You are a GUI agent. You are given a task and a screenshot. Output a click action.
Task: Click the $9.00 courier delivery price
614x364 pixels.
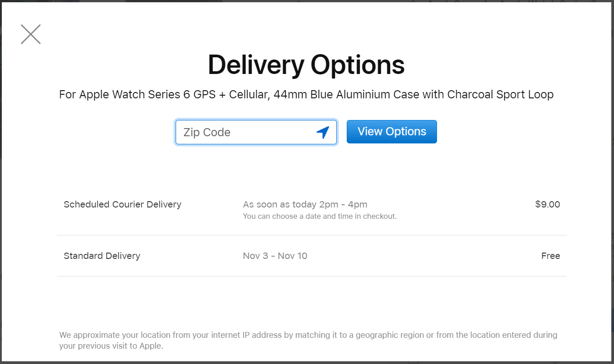pyautogui.click(x=548, y=204)
